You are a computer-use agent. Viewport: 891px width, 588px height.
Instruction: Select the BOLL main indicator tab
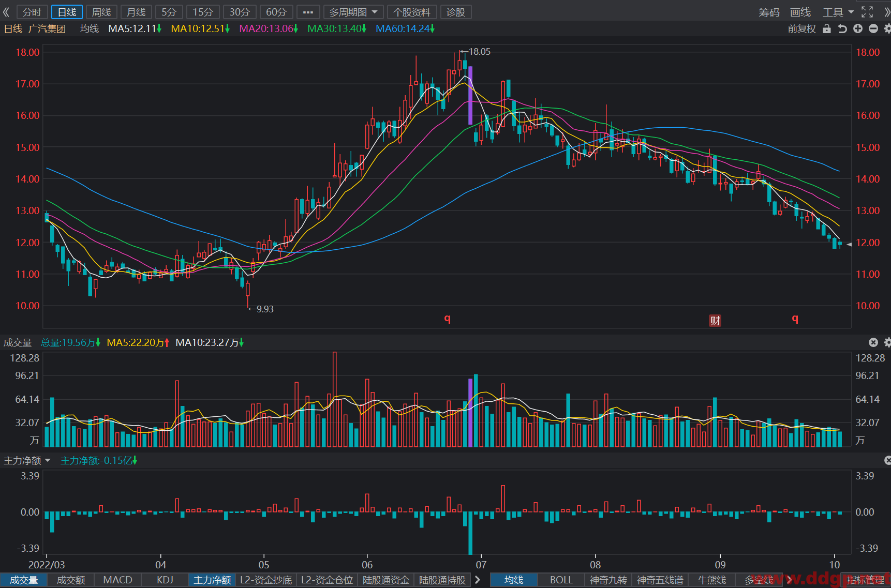pyautogui.click(x=561, y=580)
